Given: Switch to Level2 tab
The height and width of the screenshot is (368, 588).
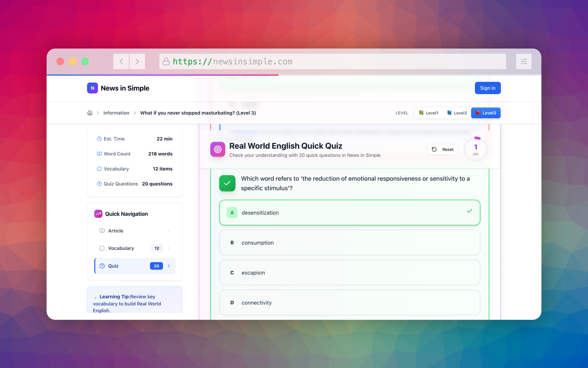Looking at the screenshot, I should click(457, 113).
